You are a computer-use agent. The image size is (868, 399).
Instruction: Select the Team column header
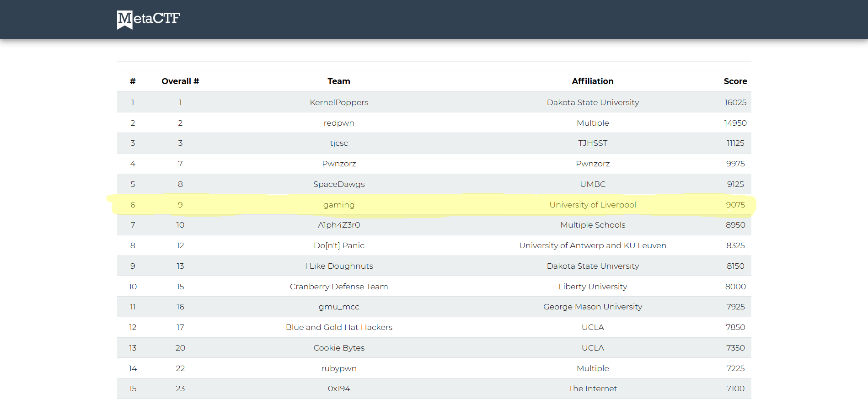[339, 81]
